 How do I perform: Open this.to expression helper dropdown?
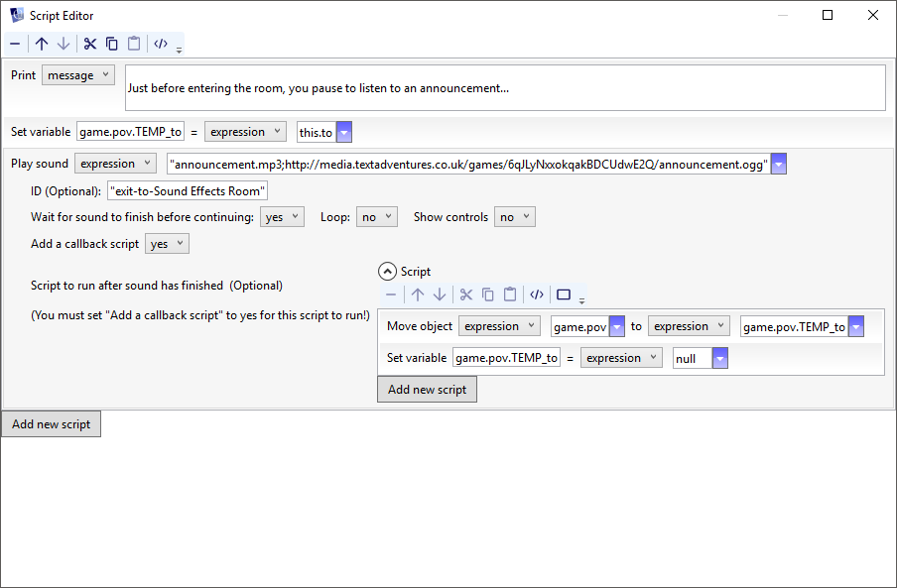(343, 132)
